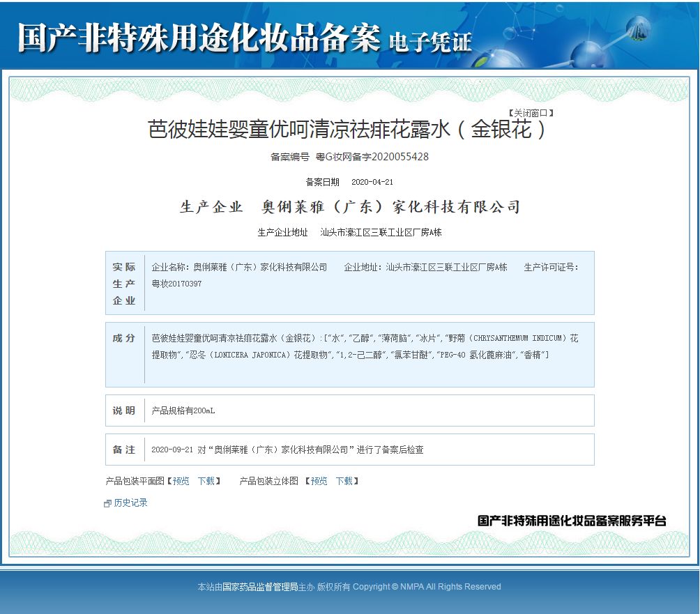Click the remark dated 2020-09-21

click(287, 450)
